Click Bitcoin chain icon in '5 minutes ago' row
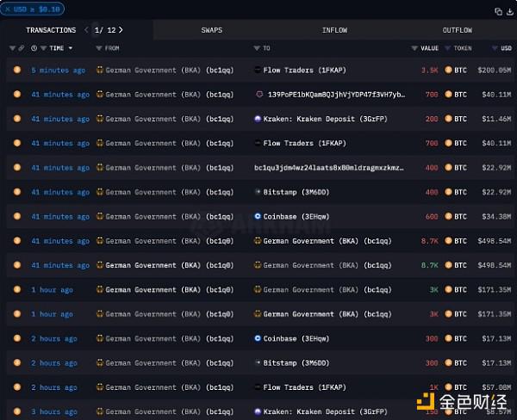Viewport: 517px width, 420px height. coord(17,70)
